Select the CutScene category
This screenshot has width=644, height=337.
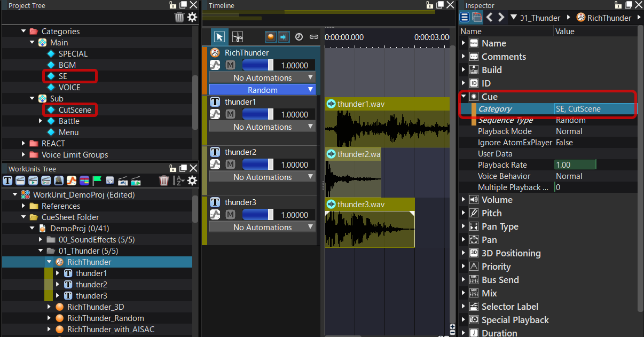point(75,110)
